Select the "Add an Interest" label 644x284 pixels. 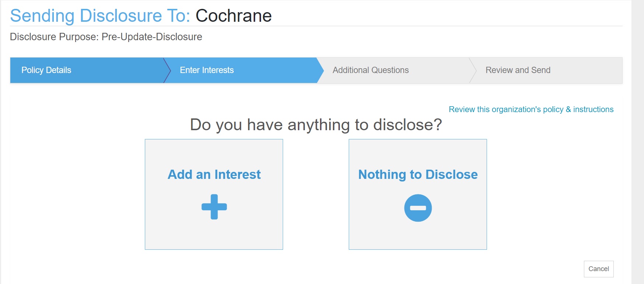[x=214, y=174]
